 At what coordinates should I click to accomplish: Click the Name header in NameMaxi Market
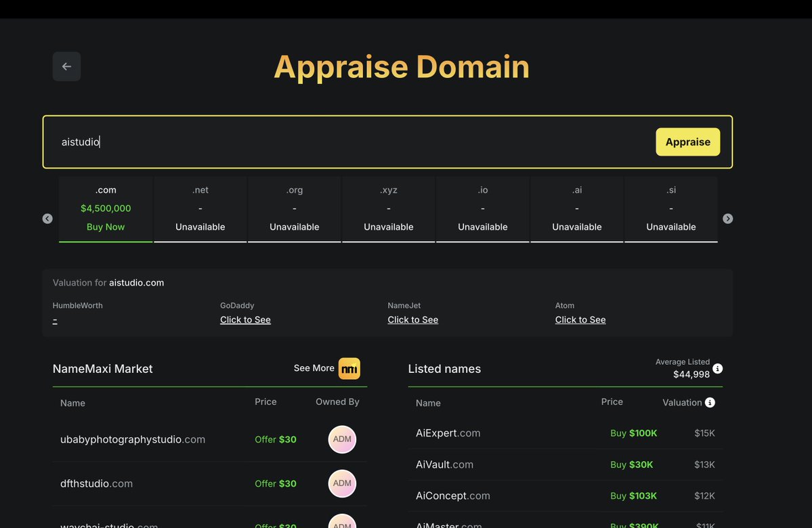pyautogui.click(x=72, y=403)
